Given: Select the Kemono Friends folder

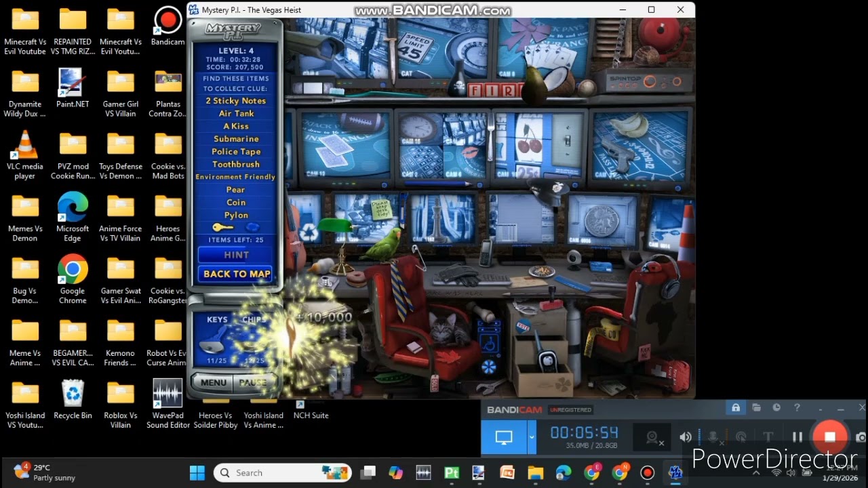Looking at the screenshot, I should [120, 342].
